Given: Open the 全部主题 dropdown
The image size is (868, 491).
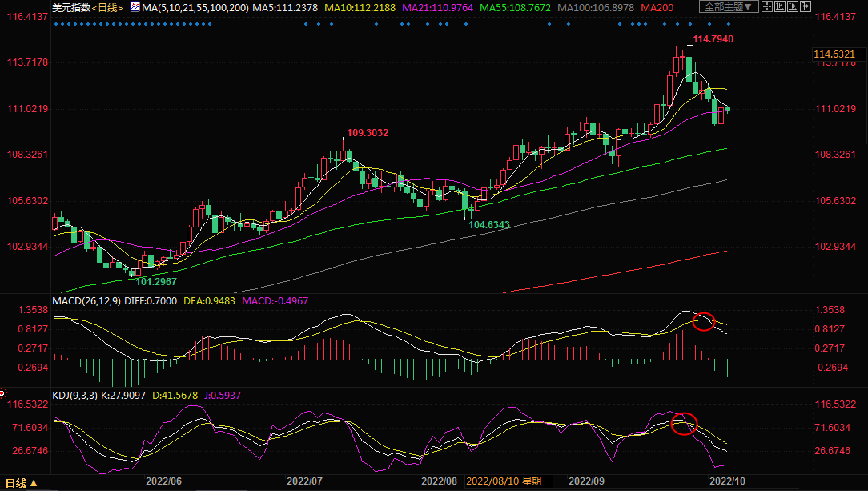Looking at the screenshot, I should (x=728, y=7).
